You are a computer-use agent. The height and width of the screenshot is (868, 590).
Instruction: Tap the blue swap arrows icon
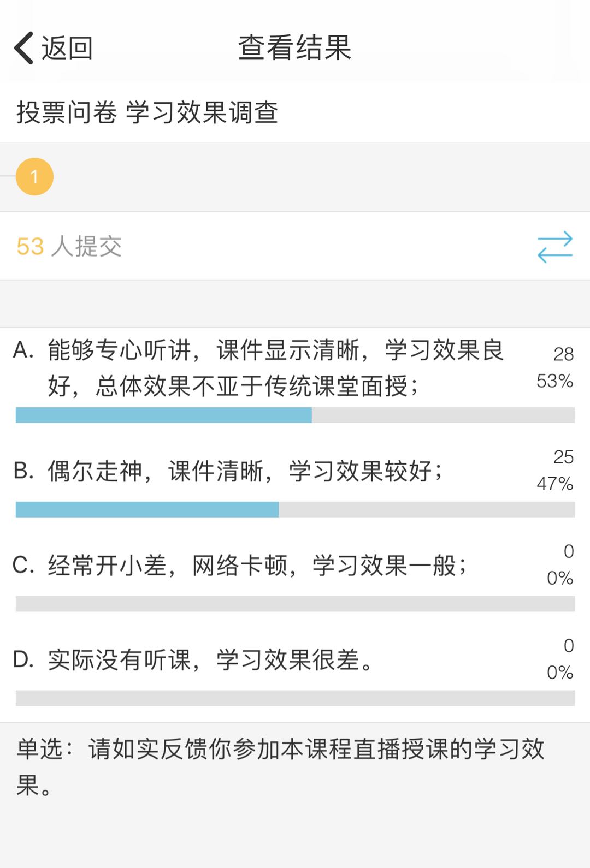(x=554, y=247)
